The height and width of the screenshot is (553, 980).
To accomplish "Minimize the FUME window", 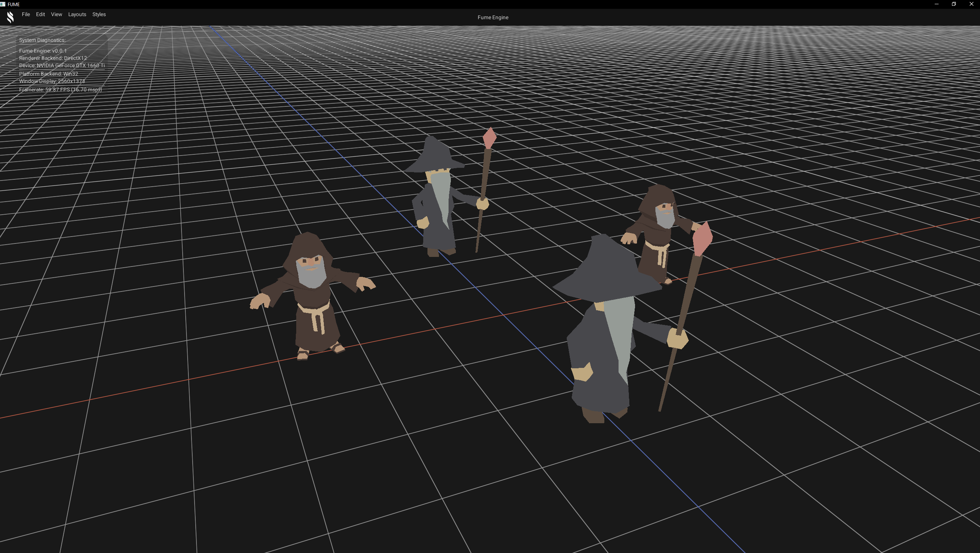I will 936,4.
